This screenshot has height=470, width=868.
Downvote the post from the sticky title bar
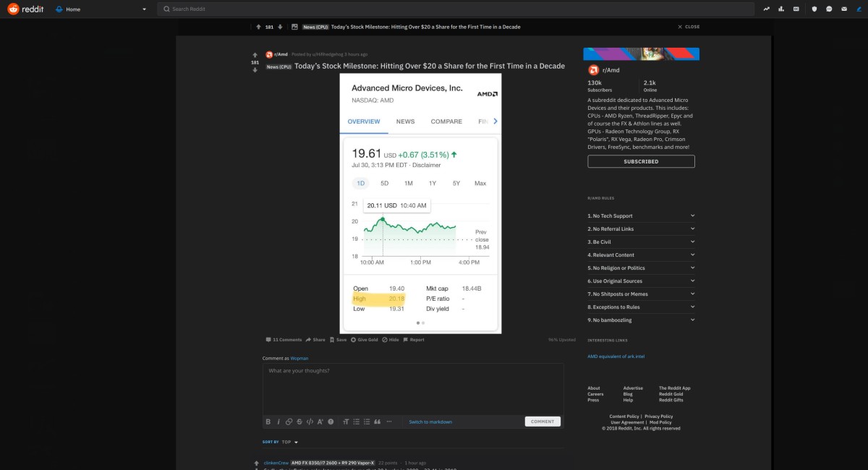[280, 27]
